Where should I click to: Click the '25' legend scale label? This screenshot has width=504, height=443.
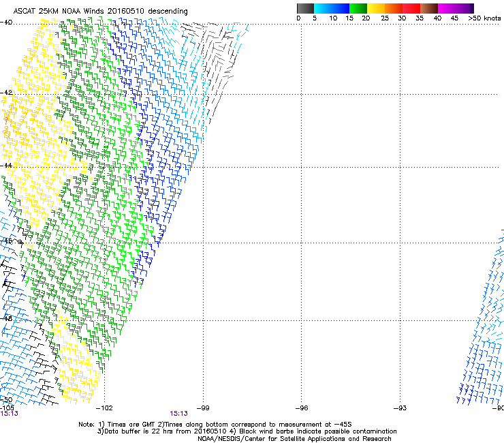385,18
